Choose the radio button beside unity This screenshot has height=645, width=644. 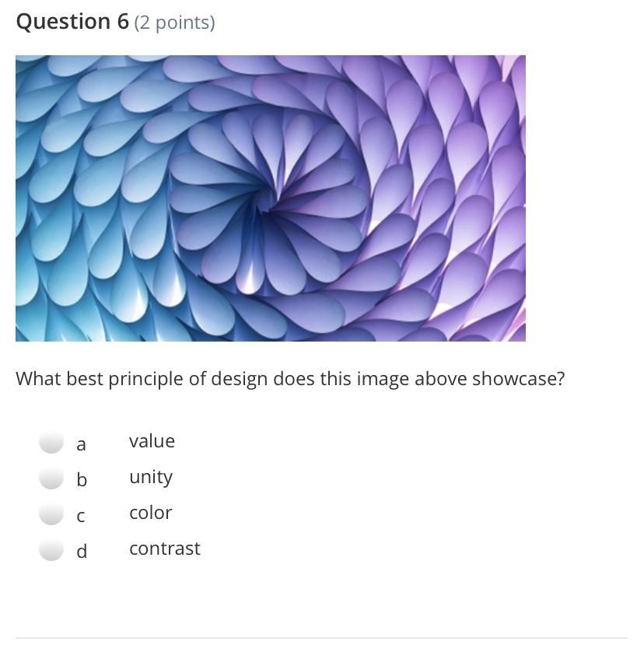coord(51,478)
